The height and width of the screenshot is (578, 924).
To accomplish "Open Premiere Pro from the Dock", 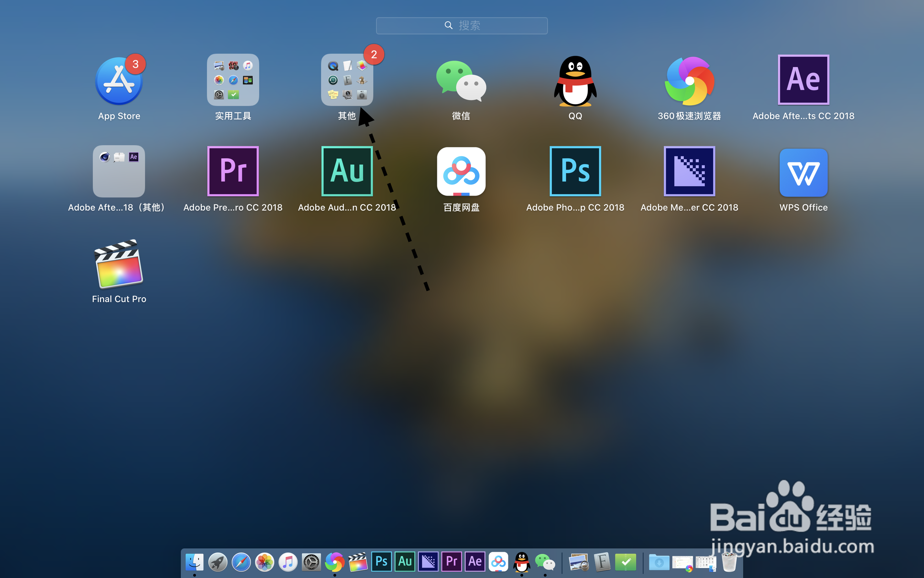I will tap(452, 561).
